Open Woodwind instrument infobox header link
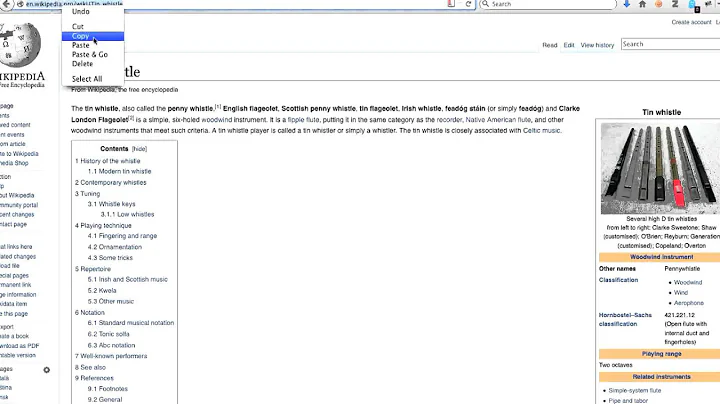The image size is (720, 404). [x=661, y=257]
